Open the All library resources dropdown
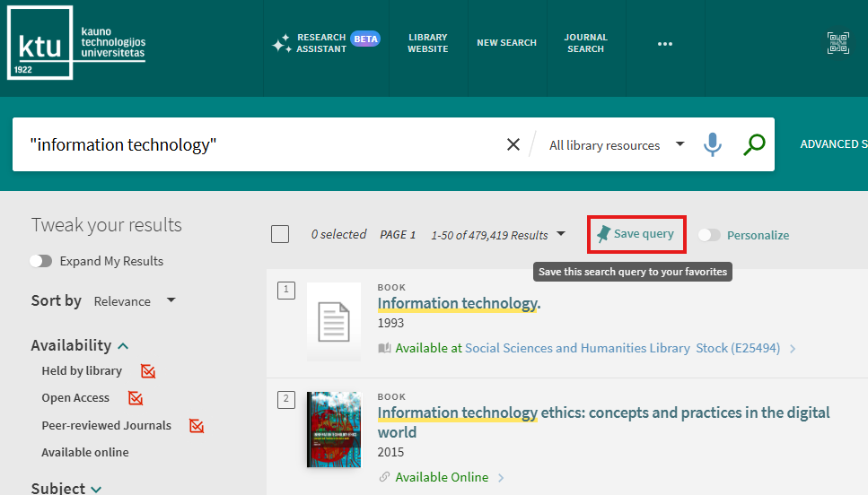Image resolution: width=868 pixels, height=495 pixels. [x=616, y=145]
